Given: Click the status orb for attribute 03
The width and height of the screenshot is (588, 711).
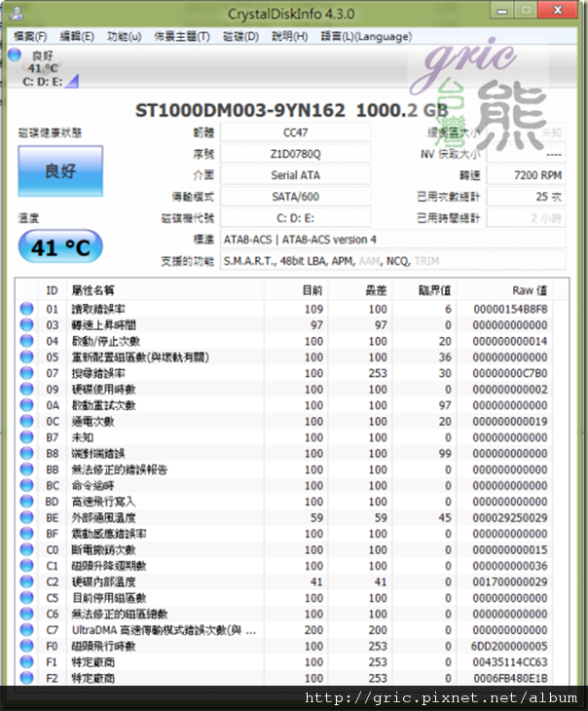Looking at the screenshot, I should click(x=26, y=324).
